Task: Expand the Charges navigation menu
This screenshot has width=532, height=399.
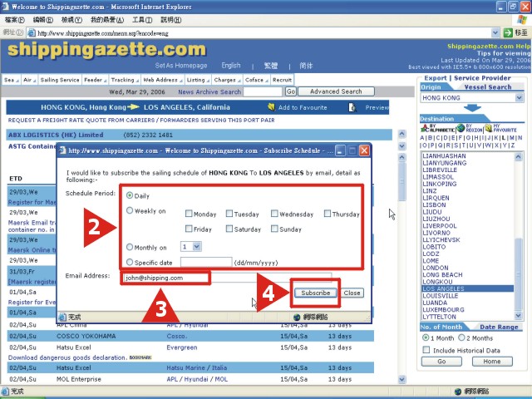Action: click(227, 80)
